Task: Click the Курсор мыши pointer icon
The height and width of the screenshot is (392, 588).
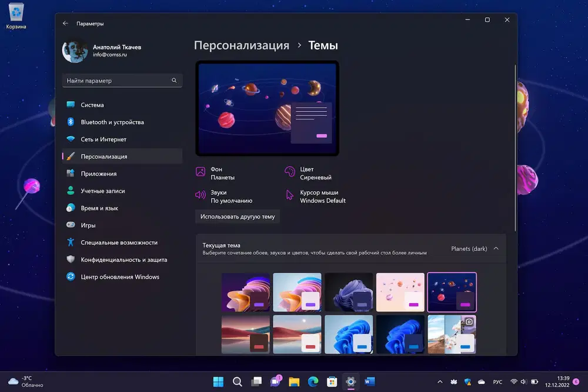Action: (x=290, y=195)
